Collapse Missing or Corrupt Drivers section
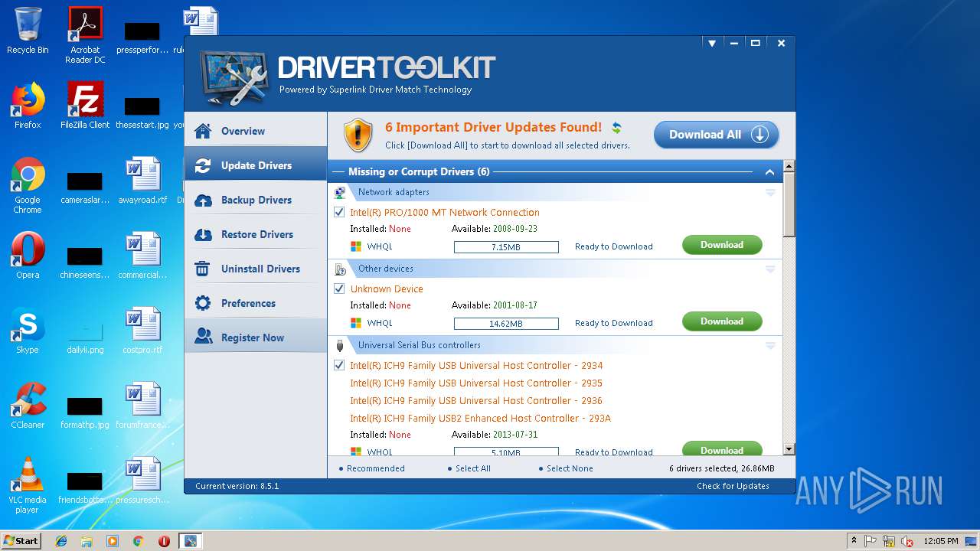This screenshot has width=980, height=551. click(x=769, y=172)
